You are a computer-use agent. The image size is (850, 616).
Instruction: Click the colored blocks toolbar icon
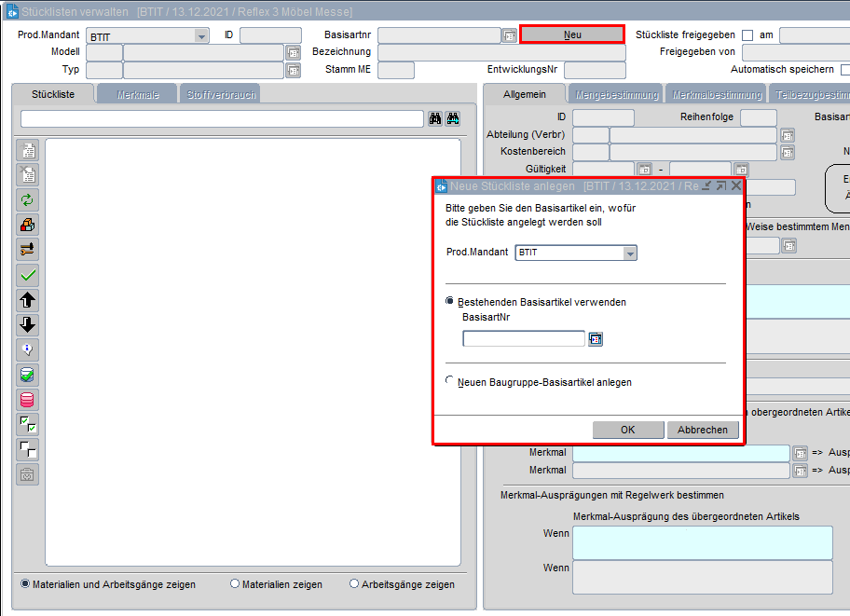click(x=28, y=225)
